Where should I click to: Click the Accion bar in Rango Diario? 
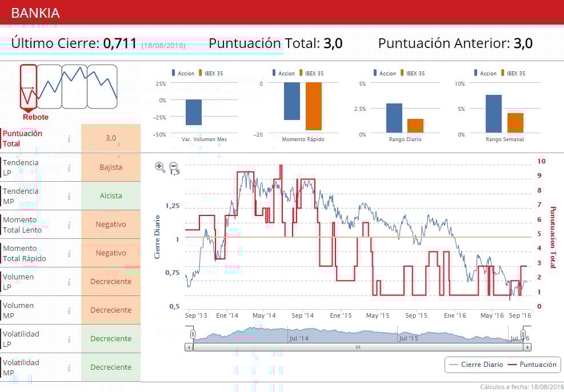[394, 118]
